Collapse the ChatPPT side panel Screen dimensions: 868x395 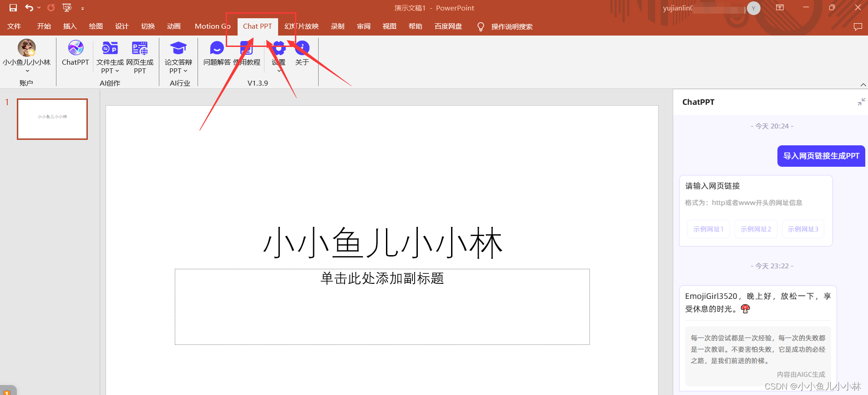pyautogui.click(x=861, y=102)
